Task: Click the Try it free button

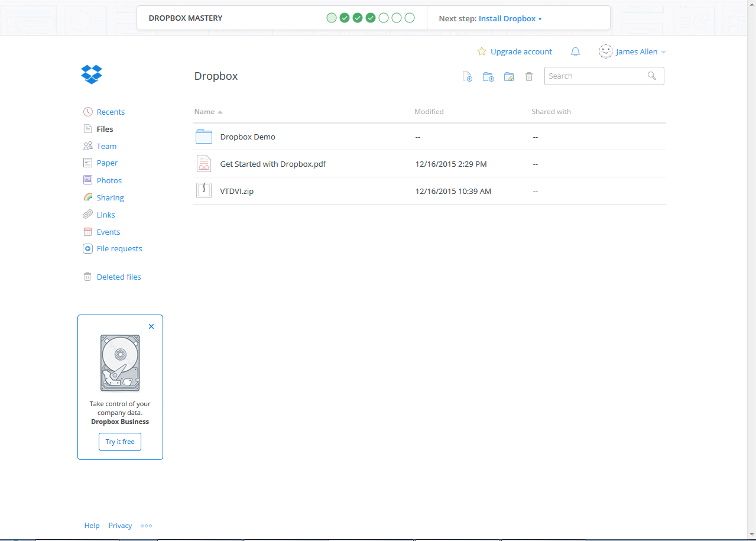Action: click(x=120, y=442)
